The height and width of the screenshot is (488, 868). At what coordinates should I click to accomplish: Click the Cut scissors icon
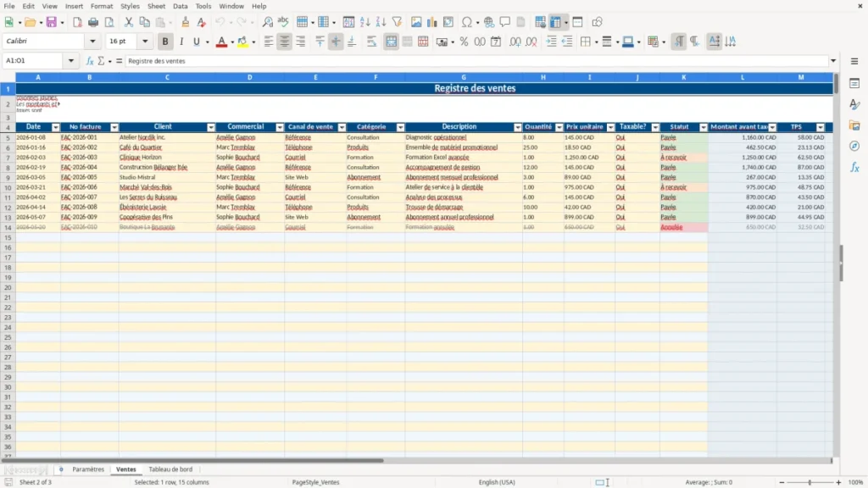pyautogui.click(x=129, y=22)
